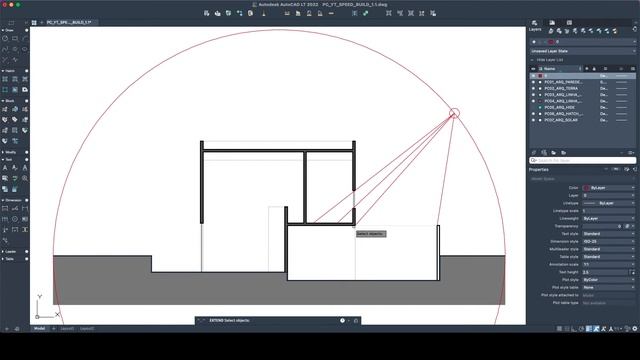Viewport: 640px width, 360px height.
Task: Click the Quick Select icon in Properties header
Action: [627, 169]
